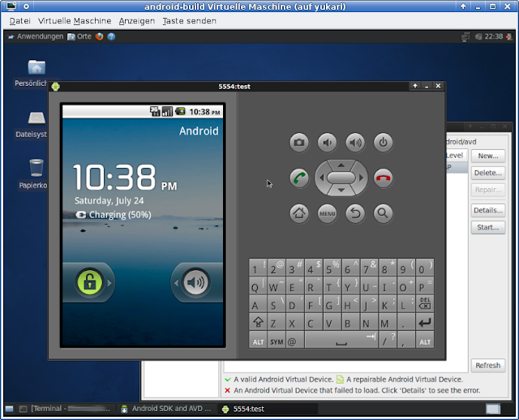Click the emulator Back button
Screen dimensions: 519x420
[355, 213]
